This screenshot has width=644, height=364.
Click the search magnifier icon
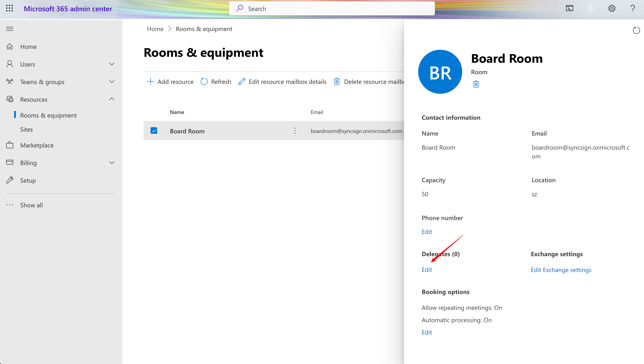pyautogui.click(x=239, y=9)
